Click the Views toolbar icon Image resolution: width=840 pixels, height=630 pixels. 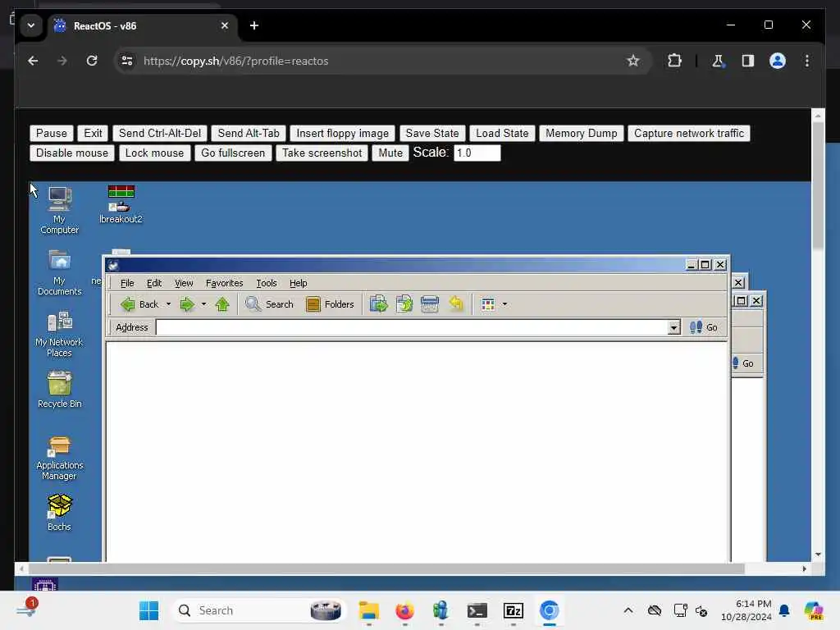pyautogui.click(x=488, y=304)
